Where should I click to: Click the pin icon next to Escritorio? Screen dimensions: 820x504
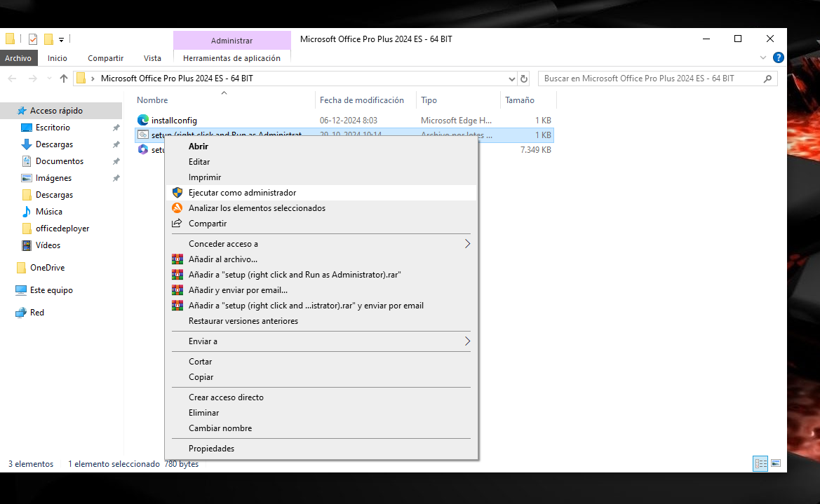coord(116,128)
